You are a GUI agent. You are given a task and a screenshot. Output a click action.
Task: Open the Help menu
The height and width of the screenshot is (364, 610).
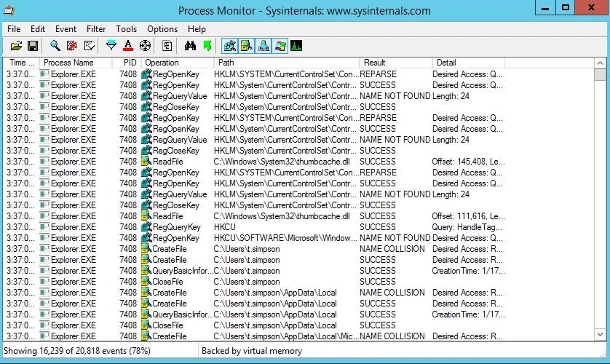197,29
